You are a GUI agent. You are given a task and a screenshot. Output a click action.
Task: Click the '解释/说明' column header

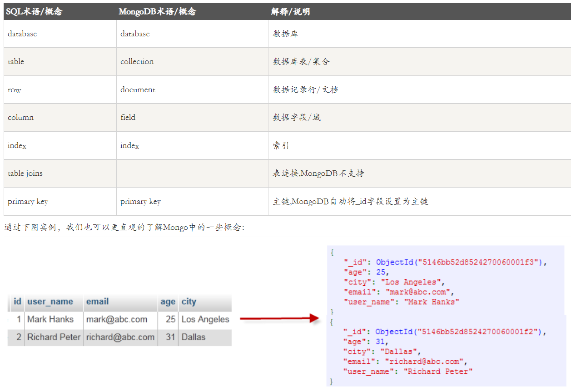point(420,11)
